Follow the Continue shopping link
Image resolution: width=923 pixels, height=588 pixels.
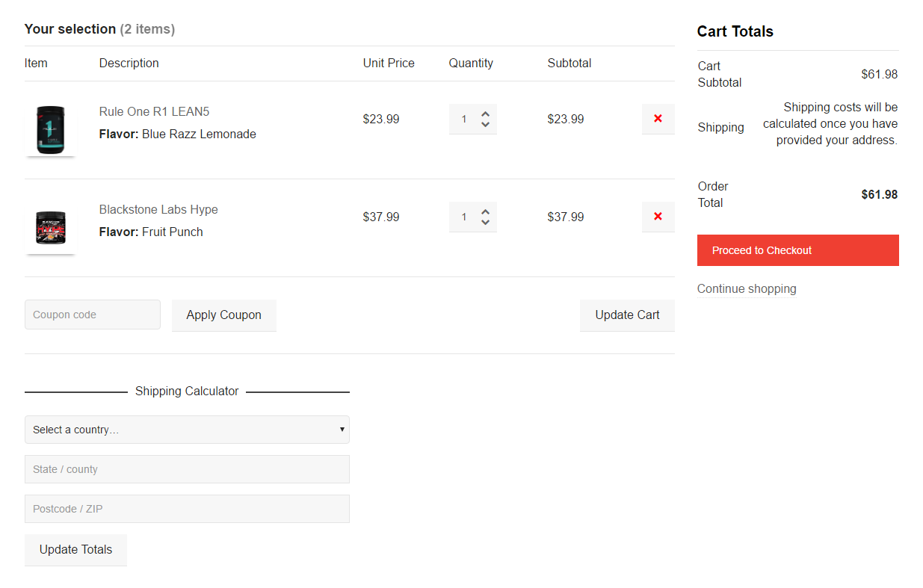747,288
